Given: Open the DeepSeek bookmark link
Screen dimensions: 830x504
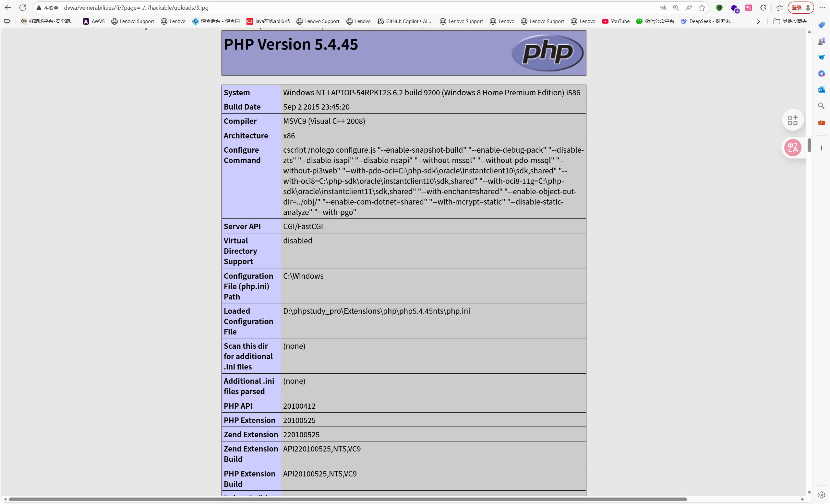Looking at the screenshot, I should point(707,21).
